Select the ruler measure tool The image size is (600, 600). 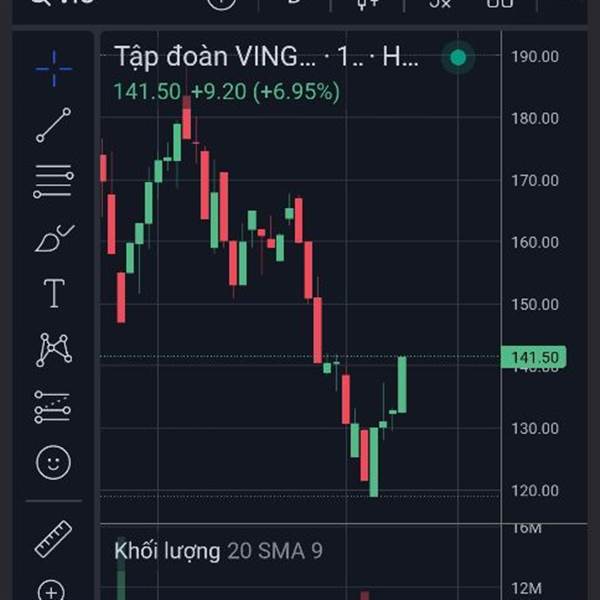pos(53,540)
